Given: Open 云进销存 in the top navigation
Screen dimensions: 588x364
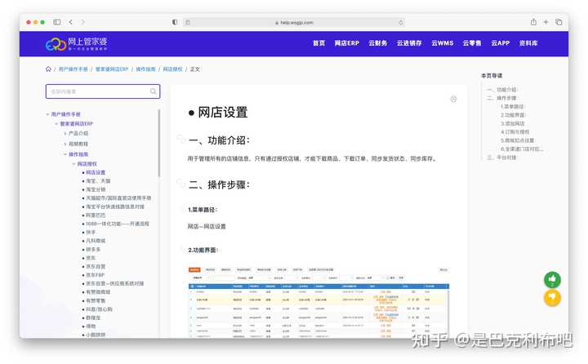Looking at the screenshot, I should pyautogui.click(x=409, y=43).
